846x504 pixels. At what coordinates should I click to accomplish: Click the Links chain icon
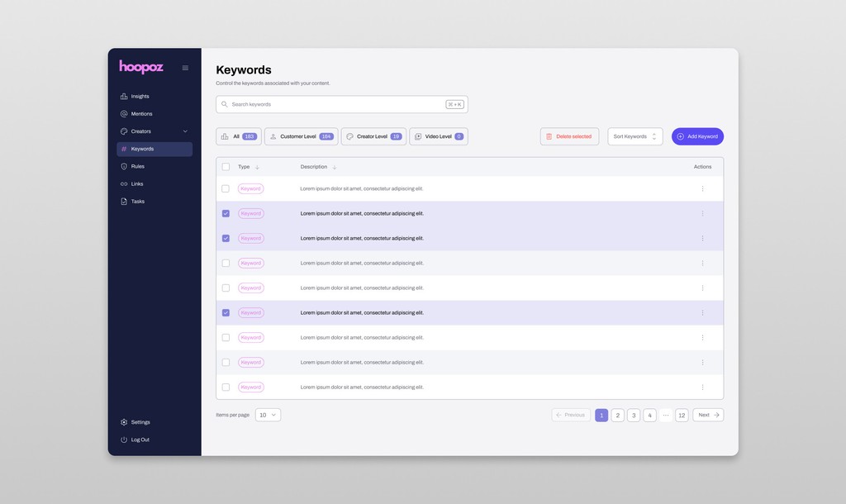(123, 183)
